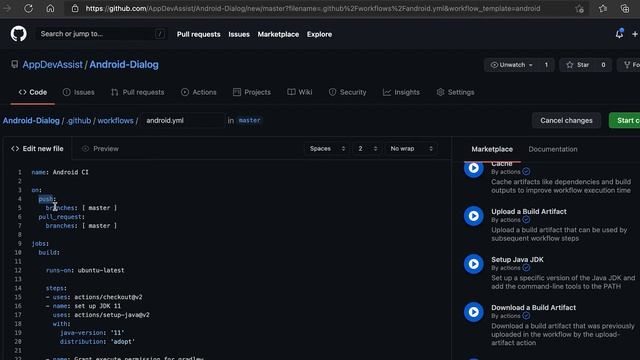Image resolution: width=640 pixels, height=360 pixels.
Task: Select the Marketplace sidebar tab
Action: coord(492,149)
